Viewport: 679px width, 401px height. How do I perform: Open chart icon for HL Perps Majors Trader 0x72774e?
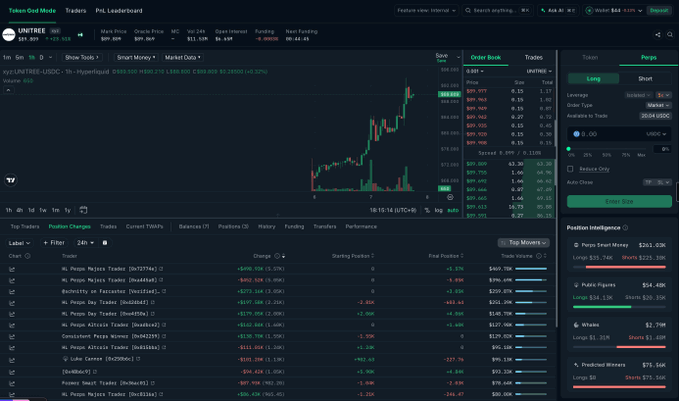pyautogui.click(x=12, y=269)
